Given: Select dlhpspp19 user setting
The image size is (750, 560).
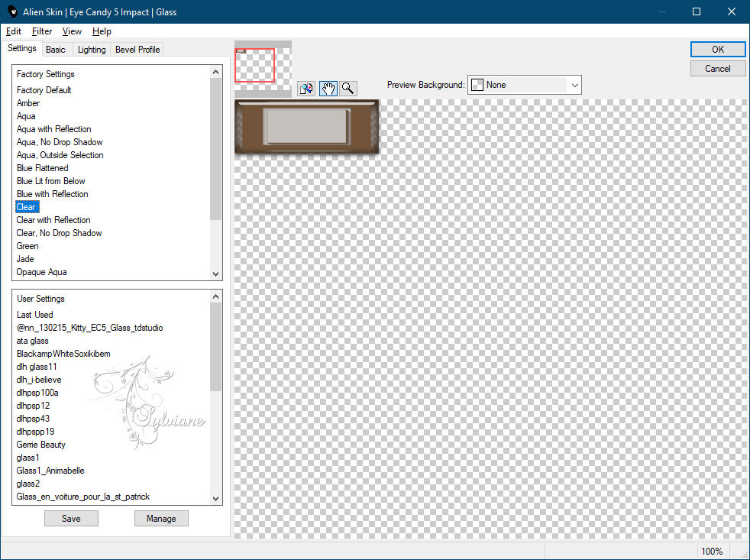Looking at the screenshot, I should tap(35, 431).
